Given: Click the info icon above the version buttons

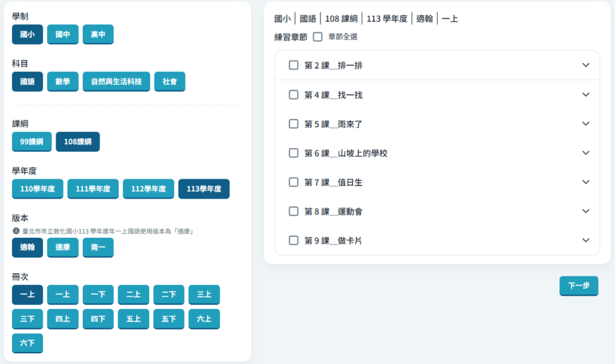Looking at the screenshot, I should (16, 231).
